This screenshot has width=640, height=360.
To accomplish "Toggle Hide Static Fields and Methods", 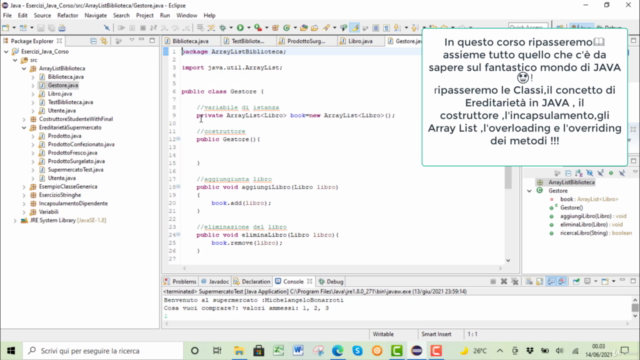I will pyautogui.click(x=600, y=173).
